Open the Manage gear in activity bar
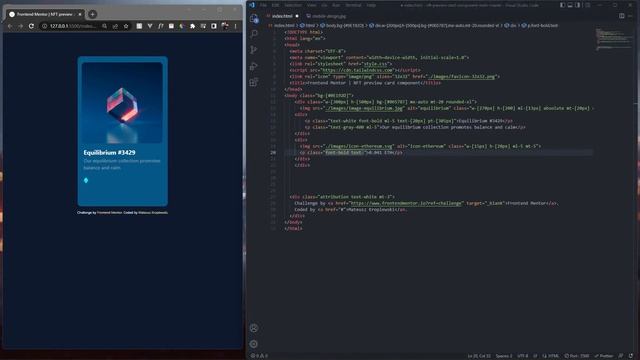 pos(254,344)
